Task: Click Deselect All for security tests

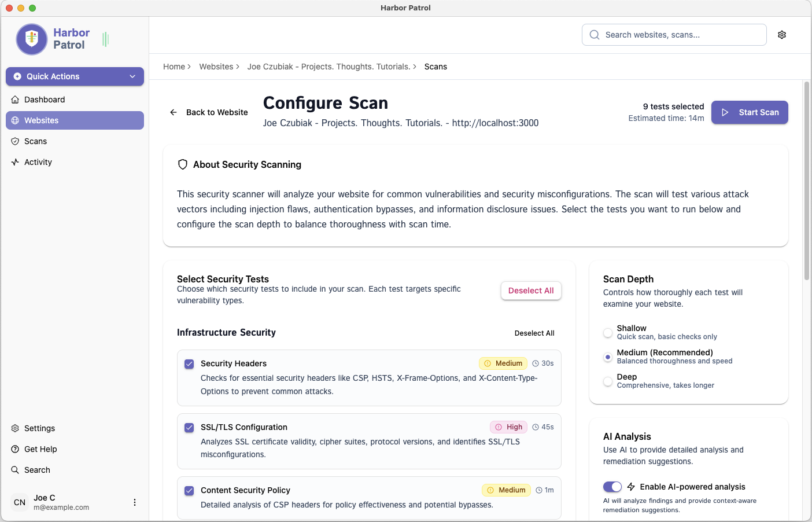Action: pos(530,291)
